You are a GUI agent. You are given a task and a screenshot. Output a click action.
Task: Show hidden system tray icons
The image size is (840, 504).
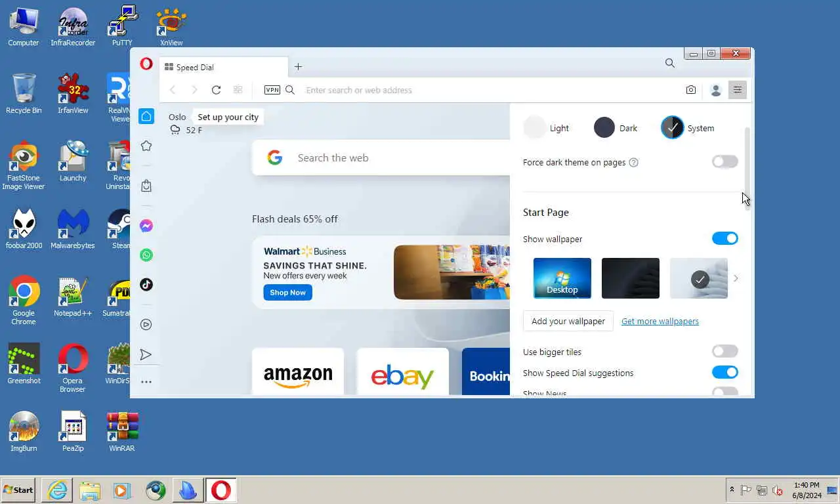click(732, 490)
